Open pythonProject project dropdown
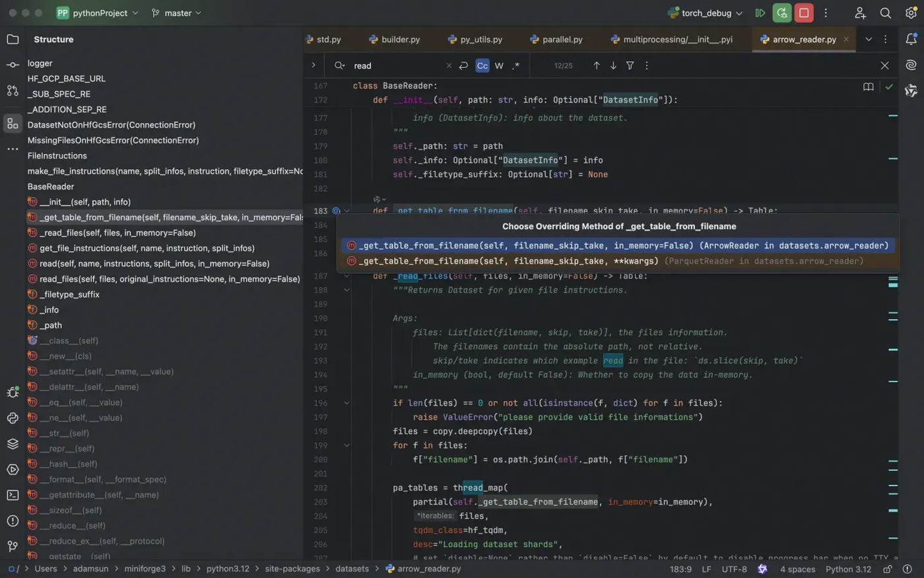Image resolution: width=924 pixels, height=578 pixels. pyautogui.click(x=98, y=13)
